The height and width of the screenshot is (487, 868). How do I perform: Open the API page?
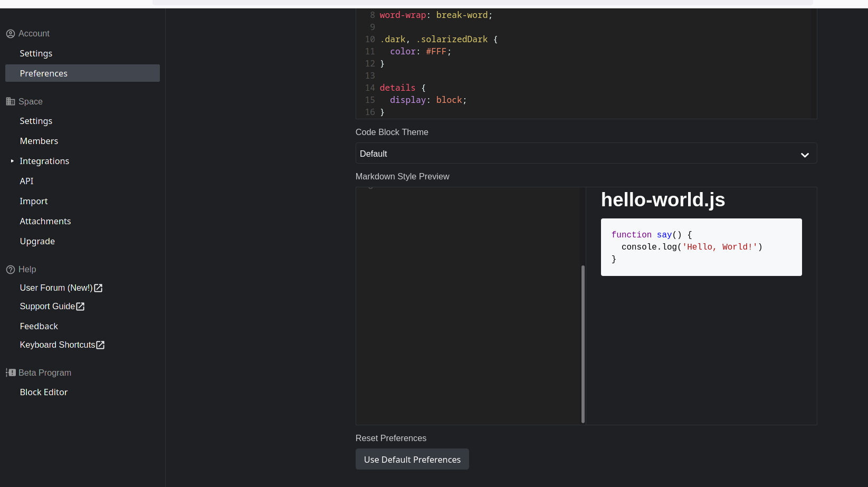point(26,181)
